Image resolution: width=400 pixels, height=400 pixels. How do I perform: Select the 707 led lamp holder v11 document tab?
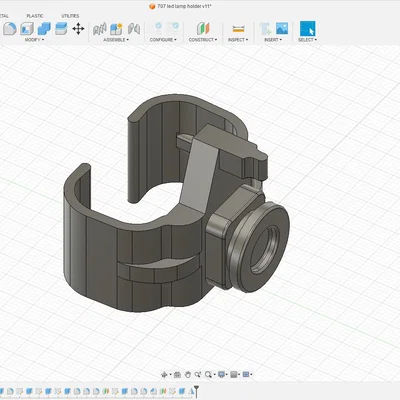181,6
